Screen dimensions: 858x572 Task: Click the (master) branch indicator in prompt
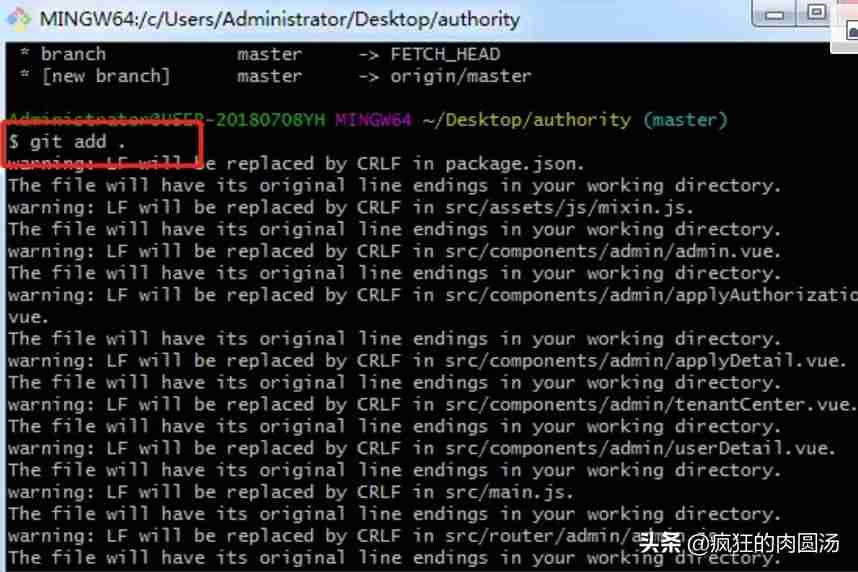tap(685, 120)
